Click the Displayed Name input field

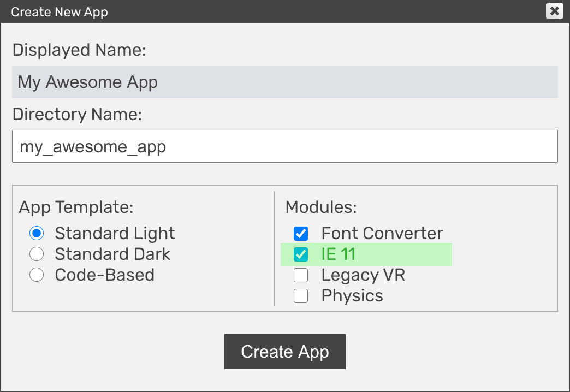(x=284, y=82)
